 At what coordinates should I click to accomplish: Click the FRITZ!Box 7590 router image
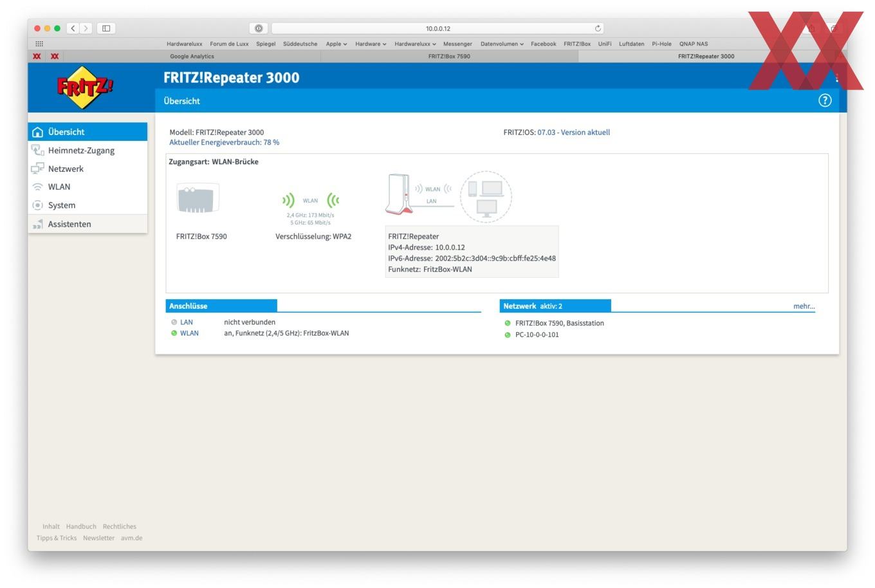[198, 198]
